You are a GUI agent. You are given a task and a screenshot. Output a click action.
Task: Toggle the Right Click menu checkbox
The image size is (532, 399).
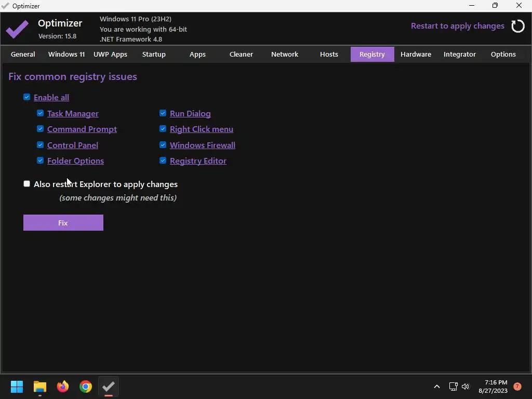pos(163,129)
